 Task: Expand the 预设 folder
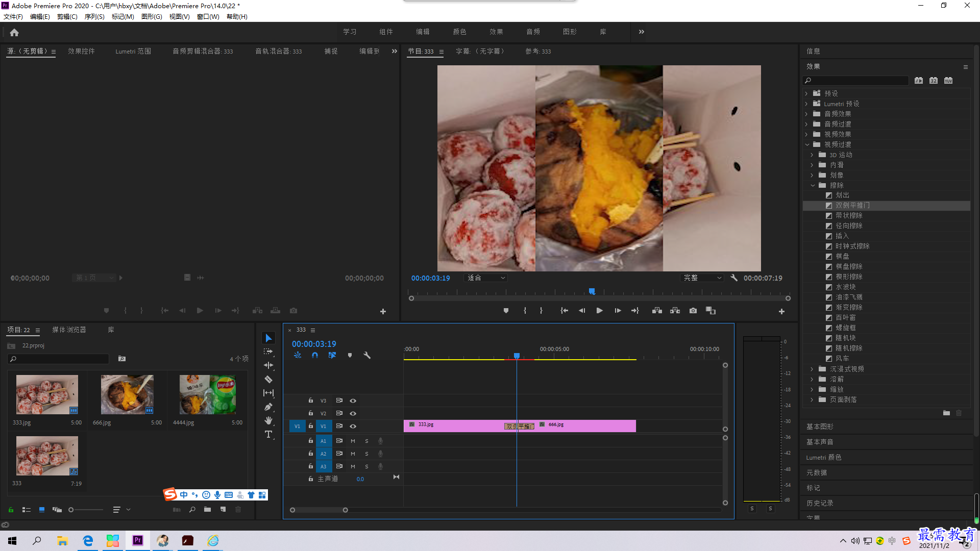(806, 94)
